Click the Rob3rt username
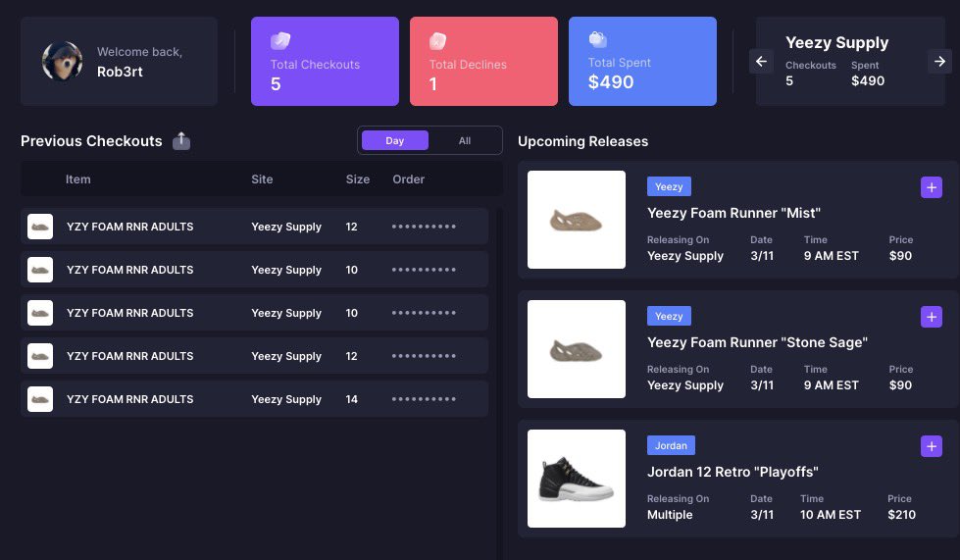 [120, 72]
